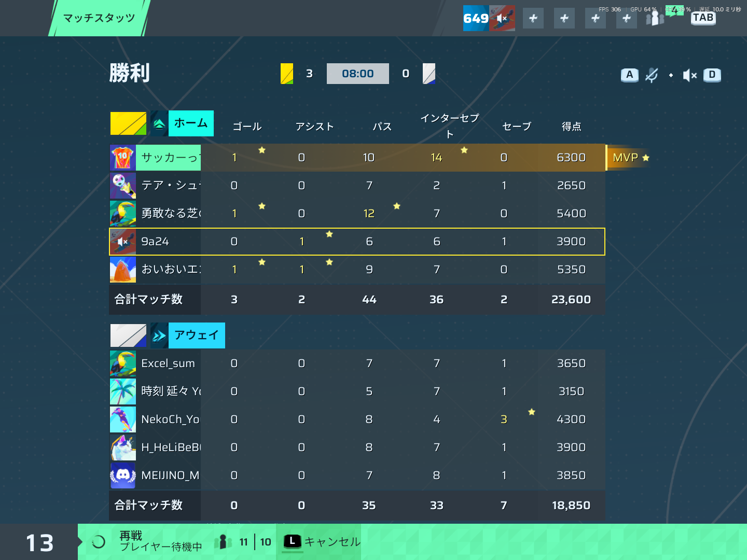Click the MVP badge on the top row
747x560 pixels.
click(630, 158)
